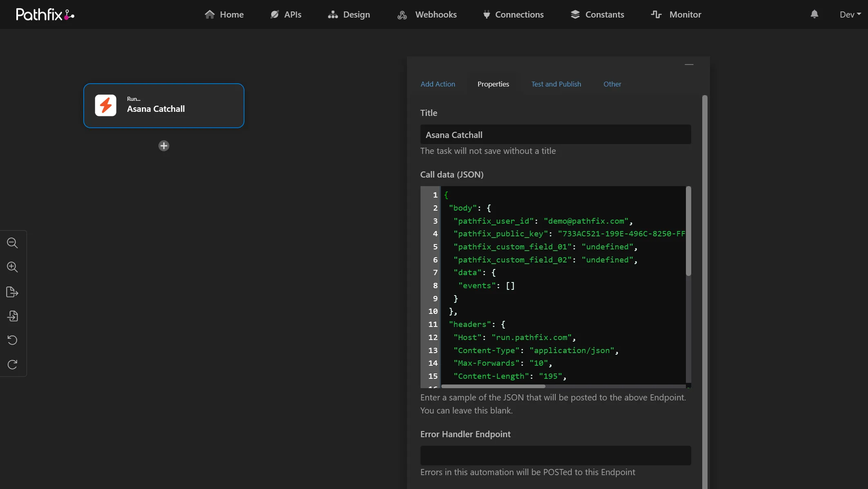The width and height of the screenshot is (868, 489).
Task: Click the "headers" line in JSON
Action: click(477, 325)
